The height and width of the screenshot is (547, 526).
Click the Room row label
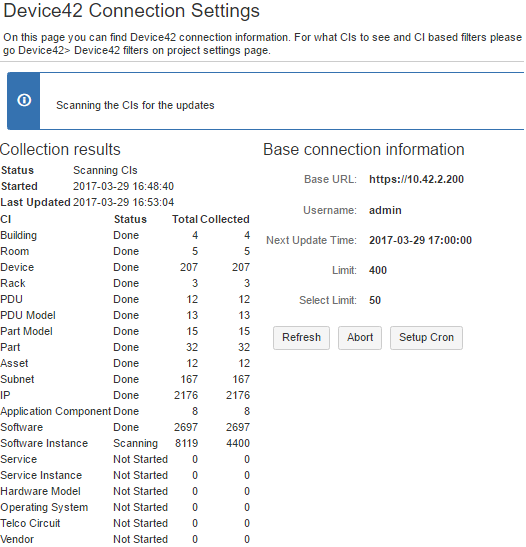tap(15, 252)
